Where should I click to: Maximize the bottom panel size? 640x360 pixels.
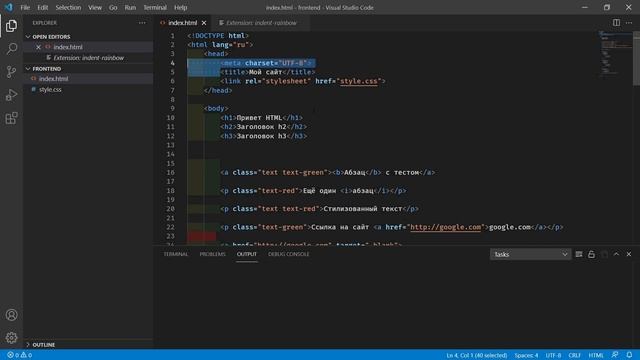coord(616,254)
